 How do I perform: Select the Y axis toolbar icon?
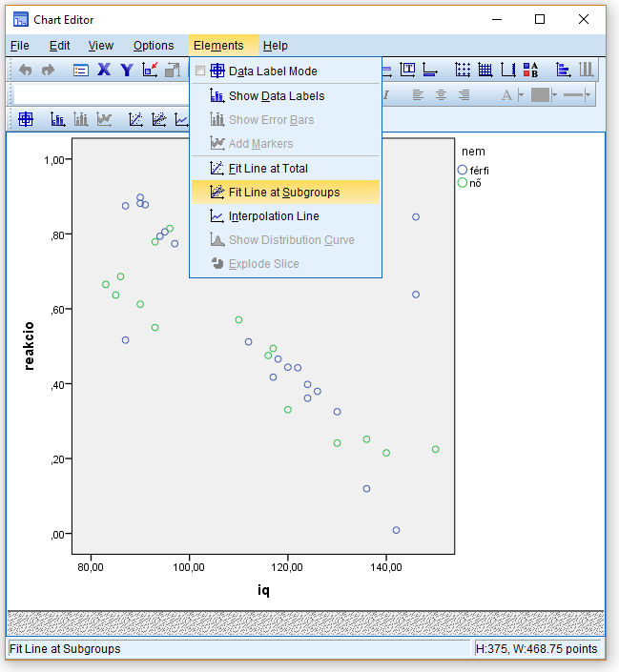[x=127, y=70]
